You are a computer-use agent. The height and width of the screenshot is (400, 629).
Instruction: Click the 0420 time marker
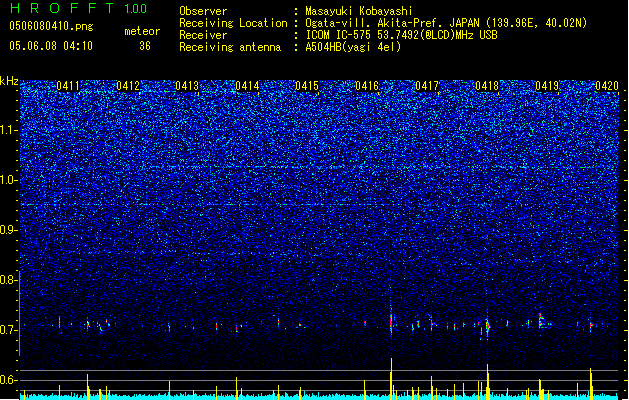607,86
